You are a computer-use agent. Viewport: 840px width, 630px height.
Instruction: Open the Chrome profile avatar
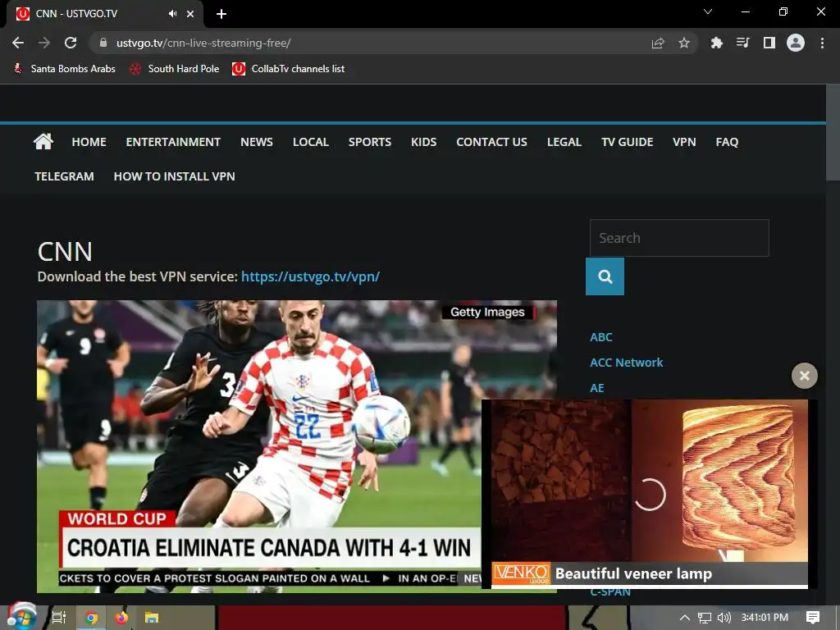coord(796,43)
